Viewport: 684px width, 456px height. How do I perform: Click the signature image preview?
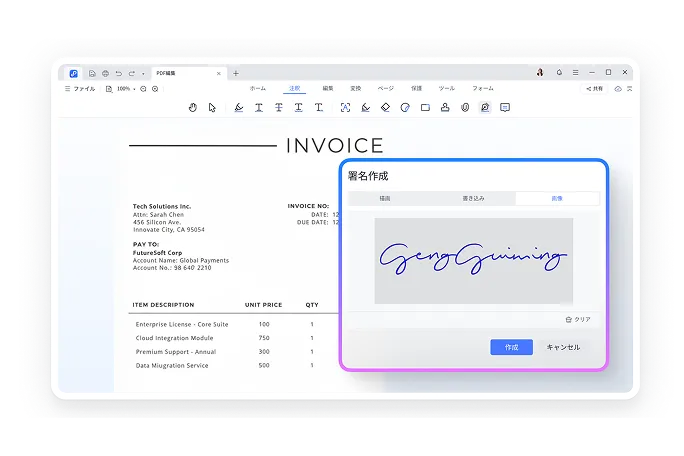coord(474,261)
